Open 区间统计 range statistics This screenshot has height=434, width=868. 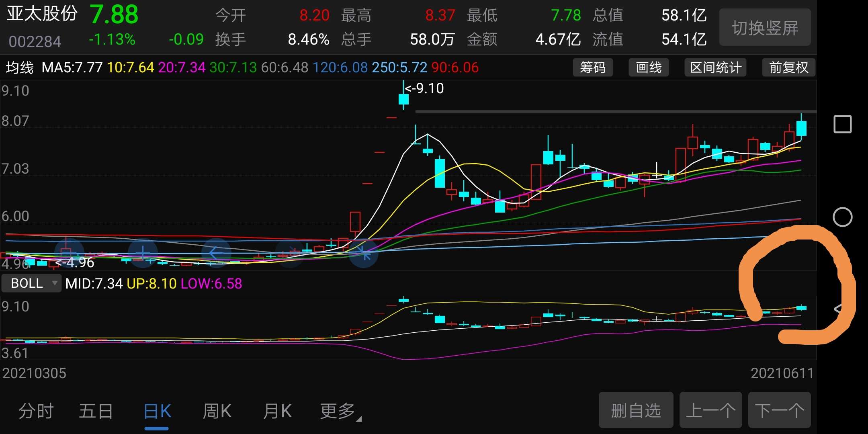pyautogui.click(x=715, y=67)
